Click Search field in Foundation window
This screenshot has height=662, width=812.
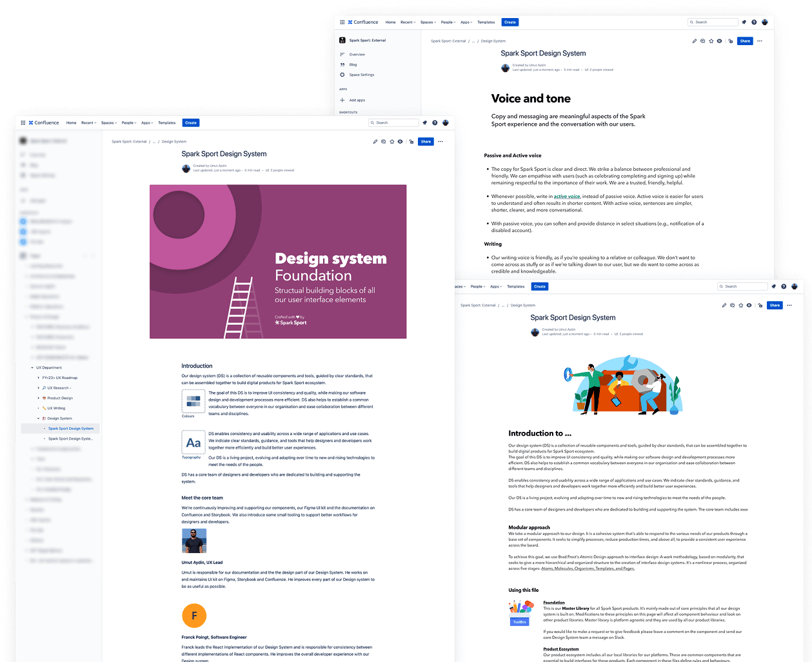393,122
